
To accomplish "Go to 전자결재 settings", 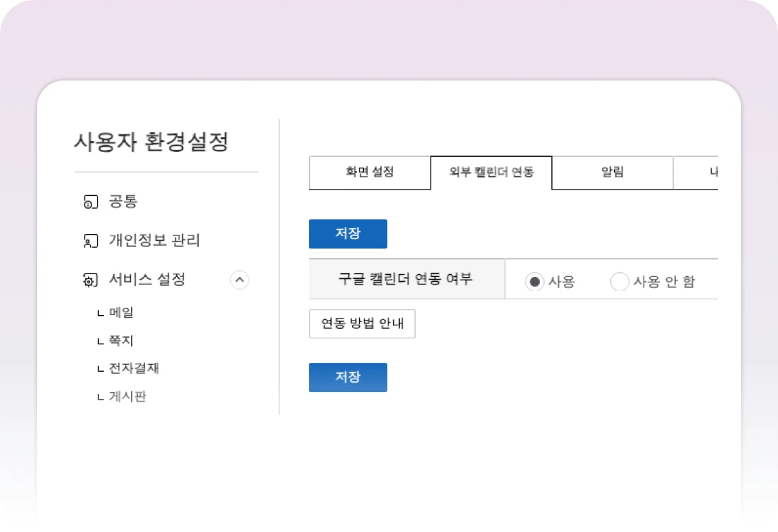I will point(134,368).
